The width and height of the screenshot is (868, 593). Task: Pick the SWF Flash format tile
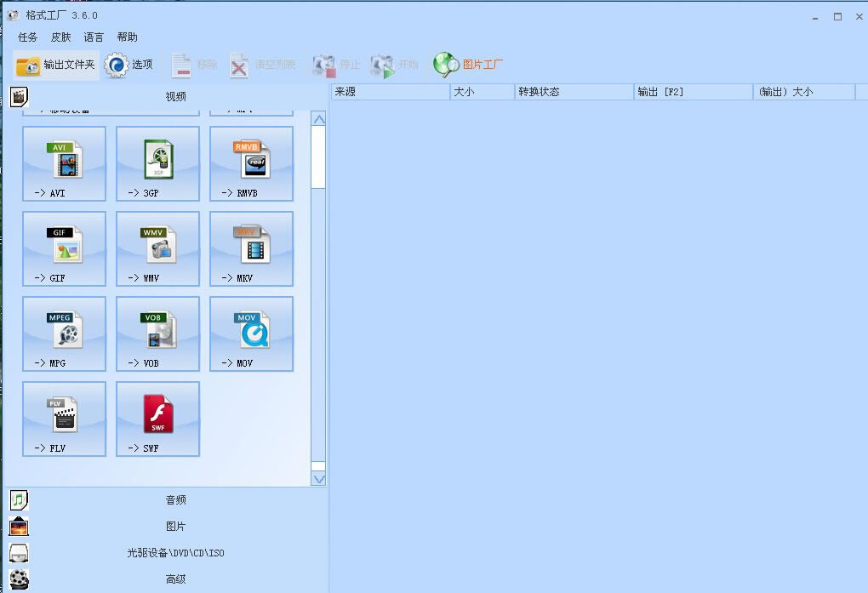pyautogui.click(x=158, y=419)
